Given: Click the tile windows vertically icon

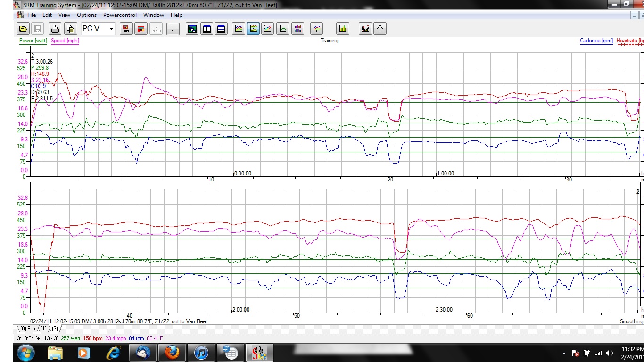Looking at the screenshot, I should 206,29.
